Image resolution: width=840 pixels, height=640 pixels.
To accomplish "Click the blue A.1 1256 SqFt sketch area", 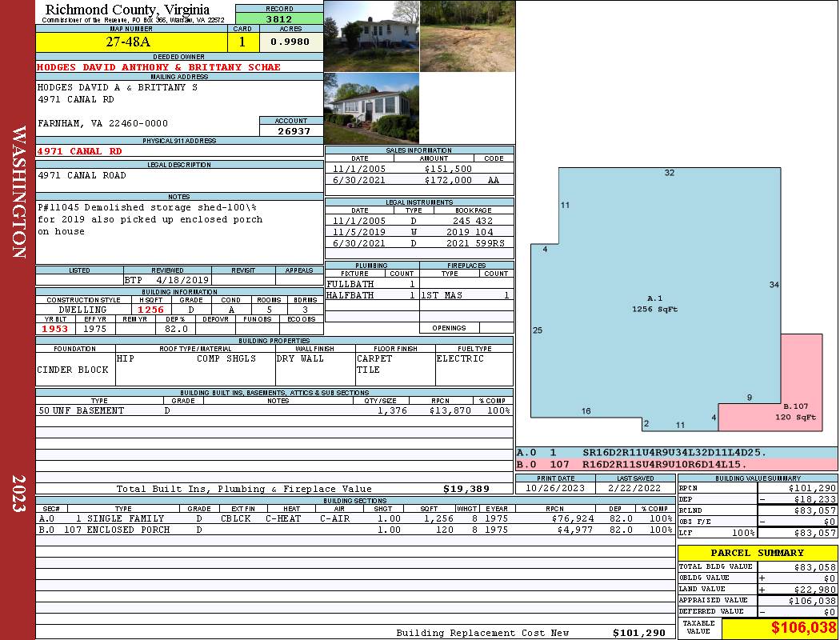I will (x=654, y=304).
